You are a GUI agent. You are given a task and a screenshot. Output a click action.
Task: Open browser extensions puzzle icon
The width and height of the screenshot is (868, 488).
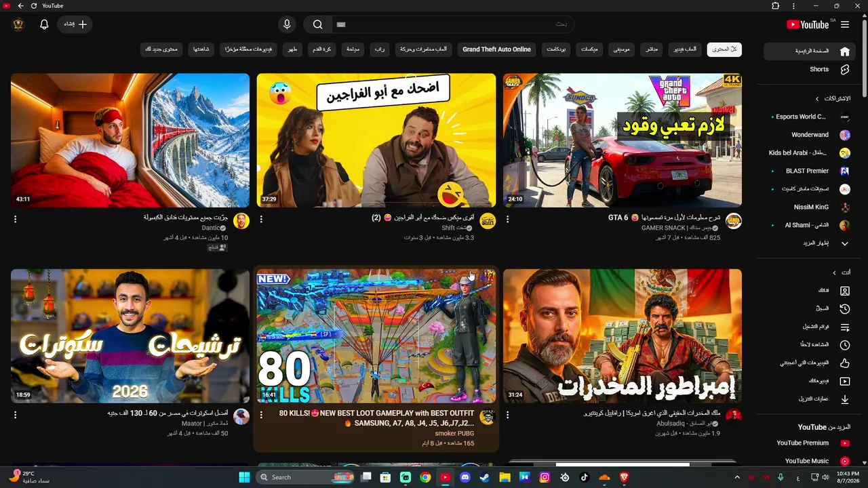776,6
